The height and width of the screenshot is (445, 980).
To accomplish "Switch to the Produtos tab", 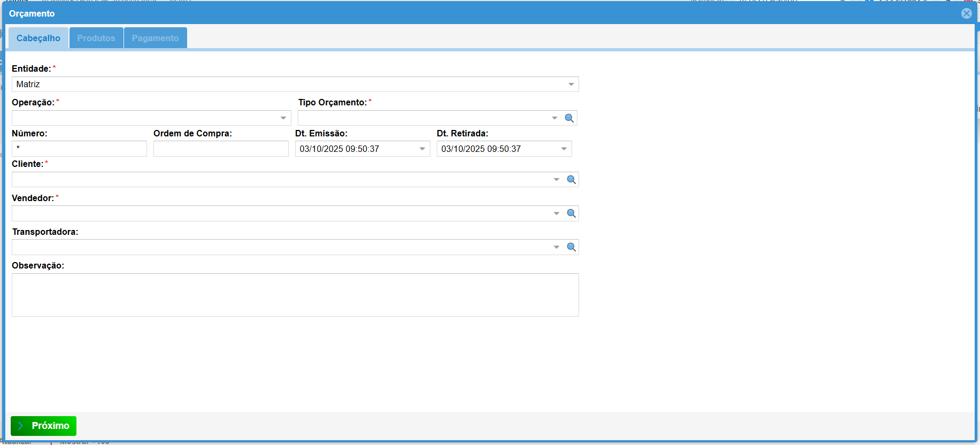I will click(96, 38).
